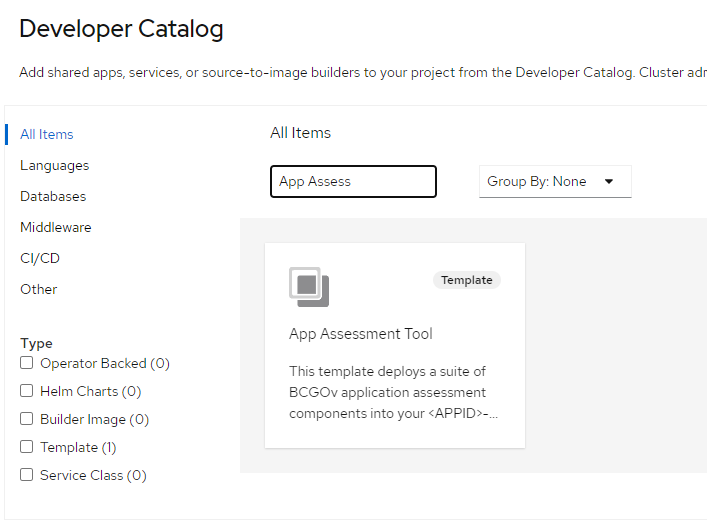Image resolution: width=707 pixels, height=522 pixels.
Task: Enable the Operator Backed checkbox
Action: pos(27,363)
